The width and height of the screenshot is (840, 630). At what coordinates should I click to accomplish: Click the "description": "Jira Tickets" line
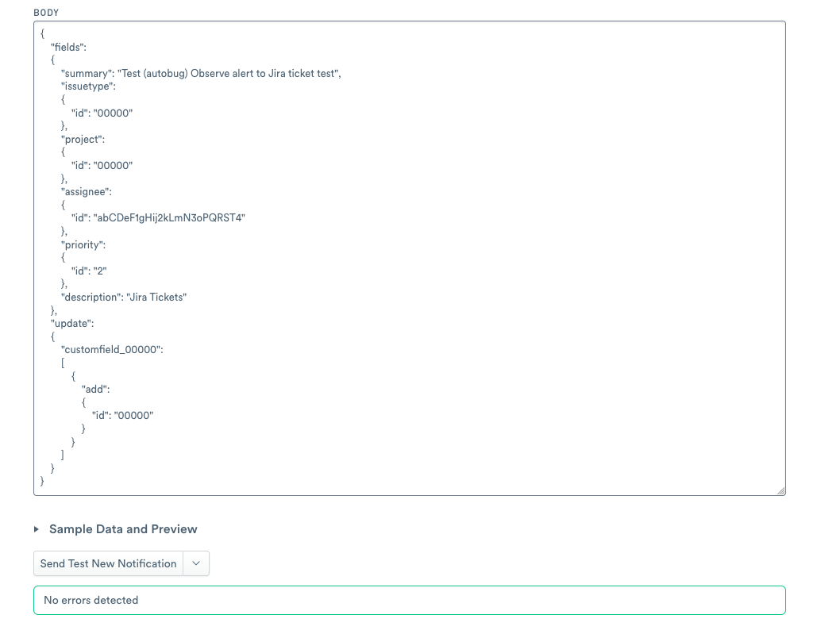[124, 297]
